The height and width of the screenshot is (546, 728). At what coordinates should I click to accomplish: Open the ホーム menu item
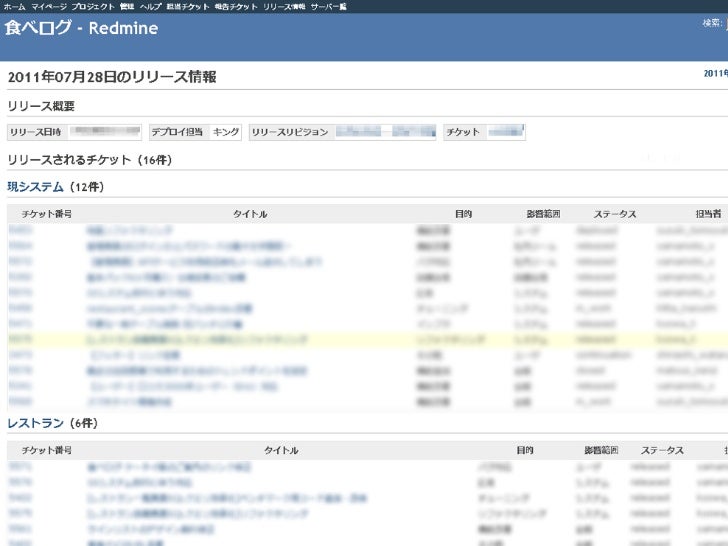tap(14, 6)
